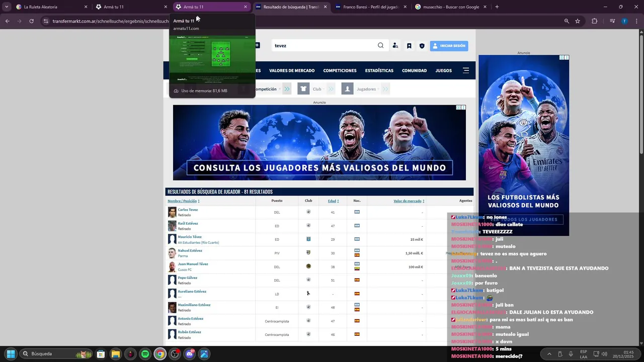Open the browser extensions puzzle icon
Viewport: 644px width, 362px height.
click(595, 21)
